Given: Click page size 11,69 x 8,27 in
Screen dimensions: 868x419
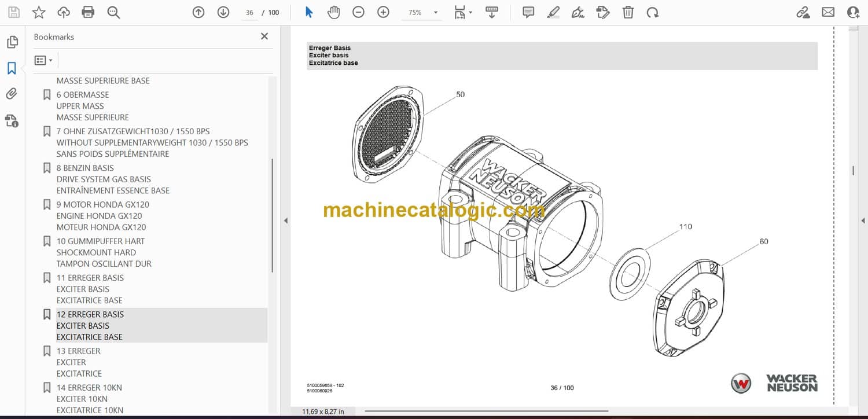Looking at the screenshot, I should tap(323, 411).
